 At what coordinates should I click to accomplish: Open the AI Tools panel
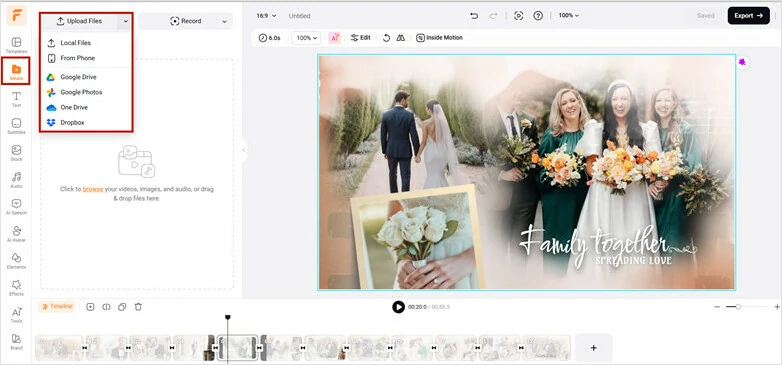click(x=16, y=315)
